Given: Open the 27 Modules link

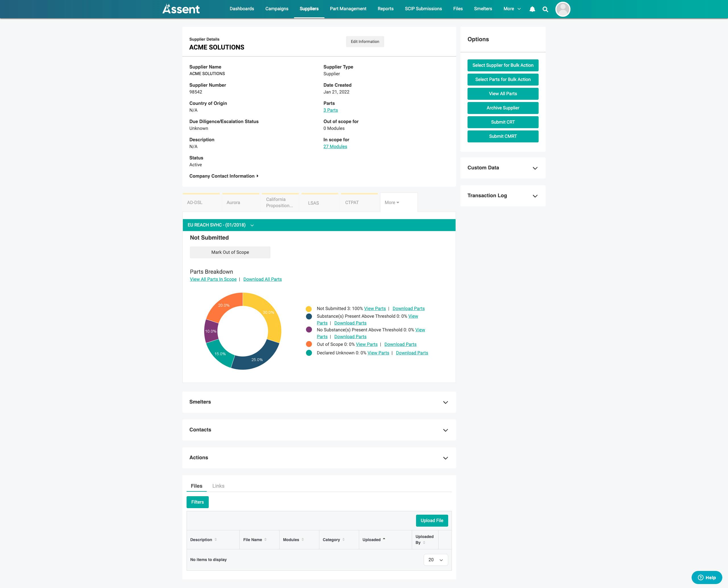Looking at the screenshot, I should tap(335, 147).
